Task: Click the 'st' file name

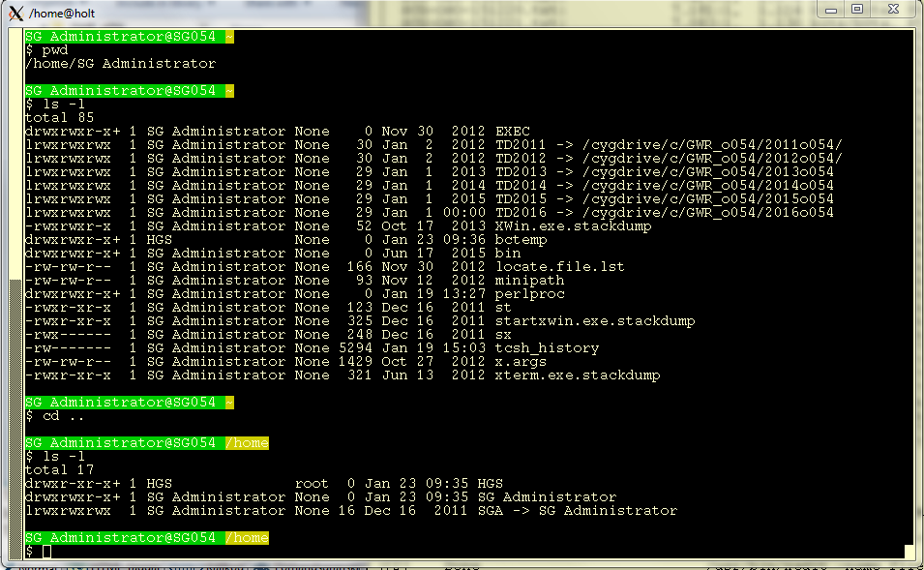Action: click(x=503, y=307)
